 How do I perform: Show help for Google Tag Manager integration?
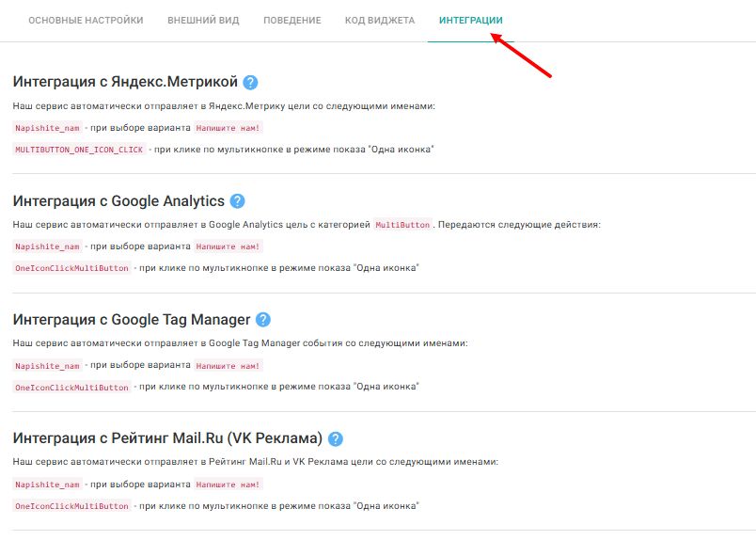coord(263,320)
